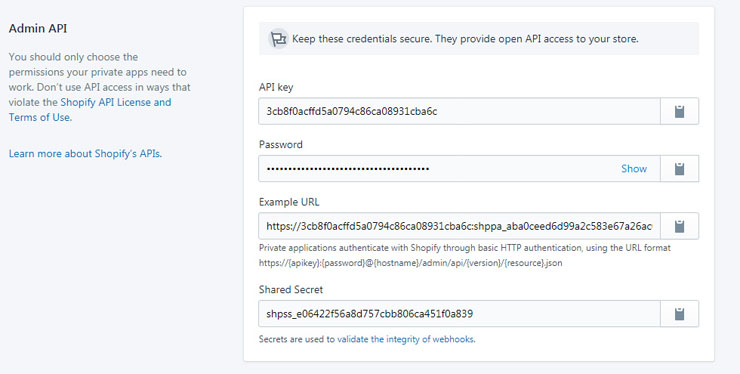Click the 'Example URL' field label
Image resolution: width=740 pixels, height=374 pixels.
coord(289,202)
